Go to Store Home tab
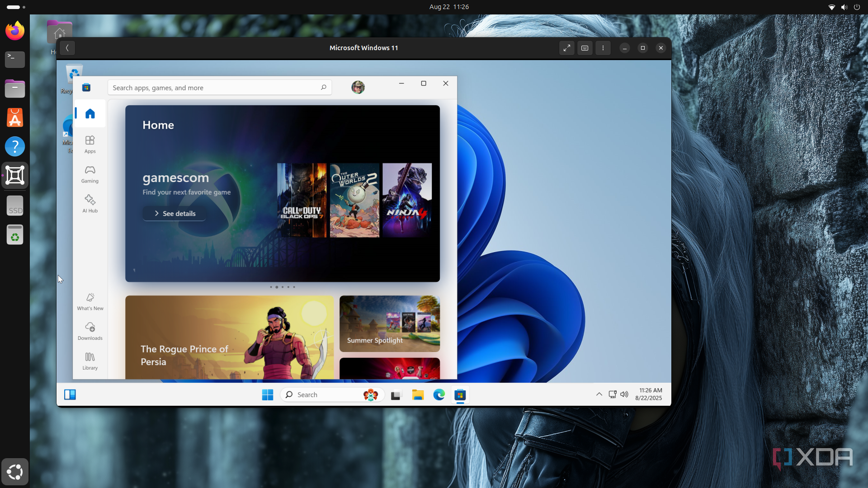 coord(90,113)
